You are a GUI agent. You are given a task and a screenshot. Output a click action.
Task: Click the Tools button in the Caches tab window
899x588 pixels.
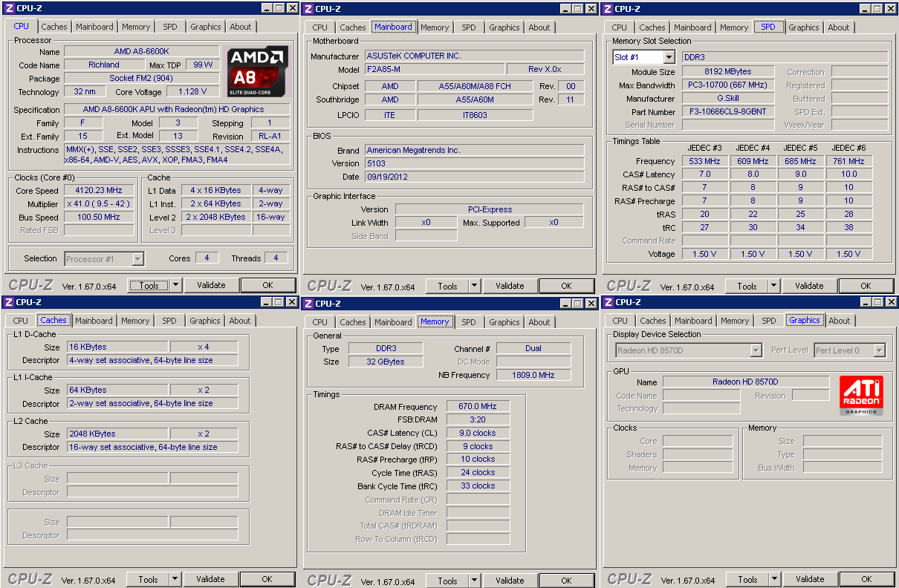(148, 579)
